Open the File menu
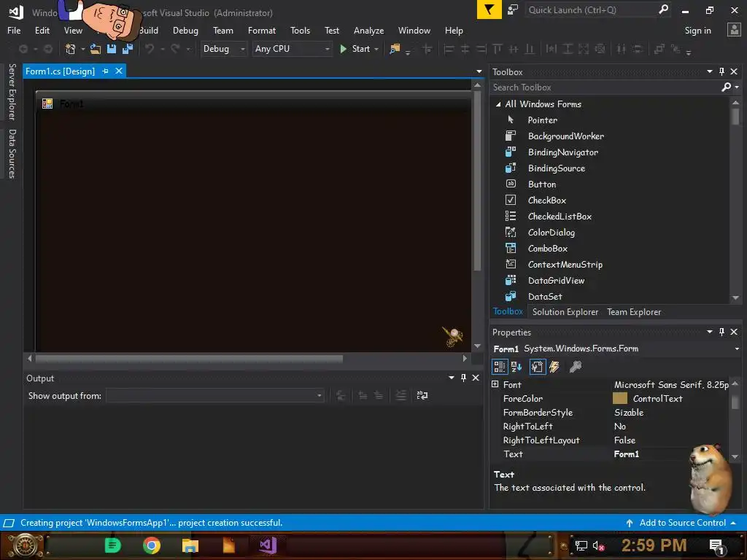 pyautogui.click(x=14, y=31)
